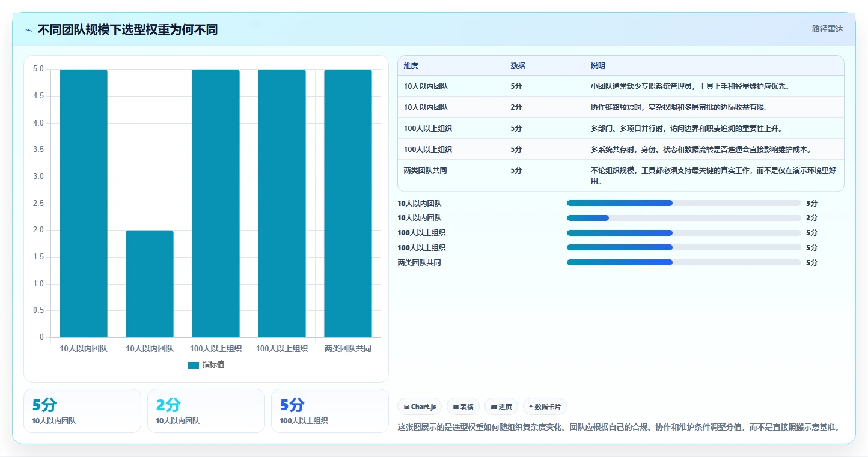Click the progress bar labeled 2分
This screenshot has width=868, height=457.
pos(684,218)
